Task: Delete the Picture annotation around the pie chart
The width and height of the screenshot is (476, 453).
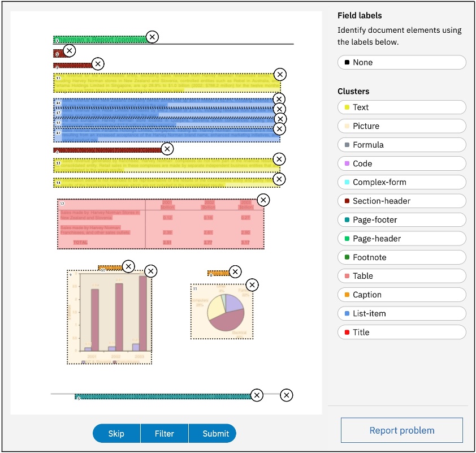Action: click(x=252, y=284)
